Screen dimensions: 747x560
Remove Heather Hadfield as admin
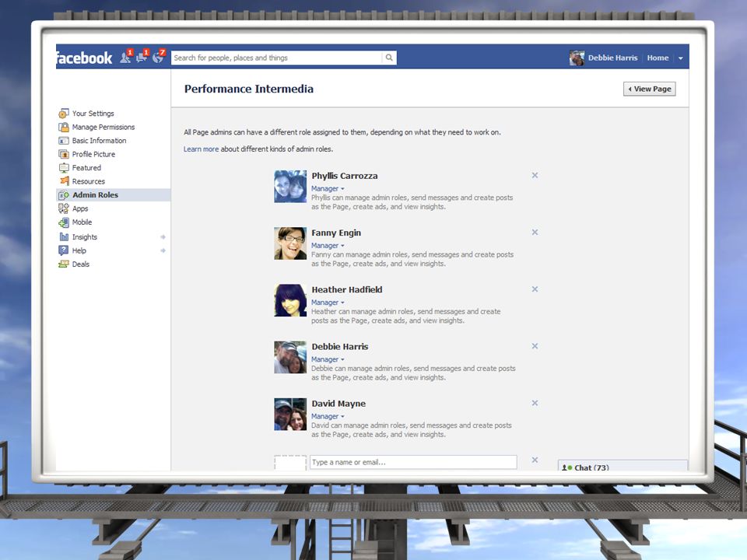pyautogui.click(x=535, y=289)
